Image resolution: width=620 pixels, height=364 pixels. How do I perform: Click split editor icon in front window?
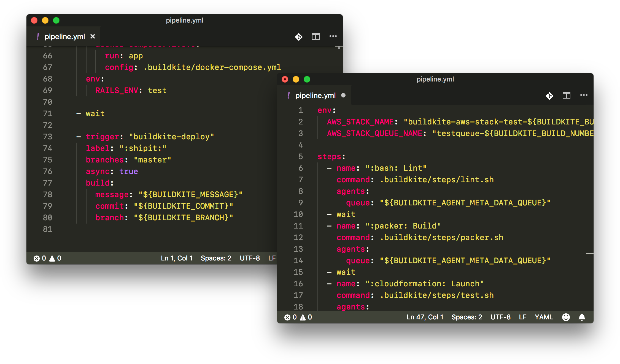point(566,96)
